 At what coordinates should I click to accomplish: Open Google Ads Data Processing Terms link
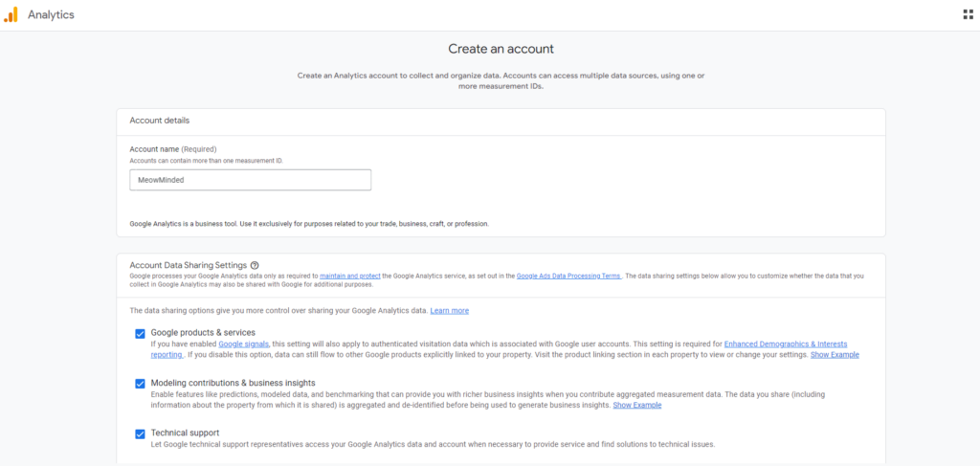[x=568, y=276]
